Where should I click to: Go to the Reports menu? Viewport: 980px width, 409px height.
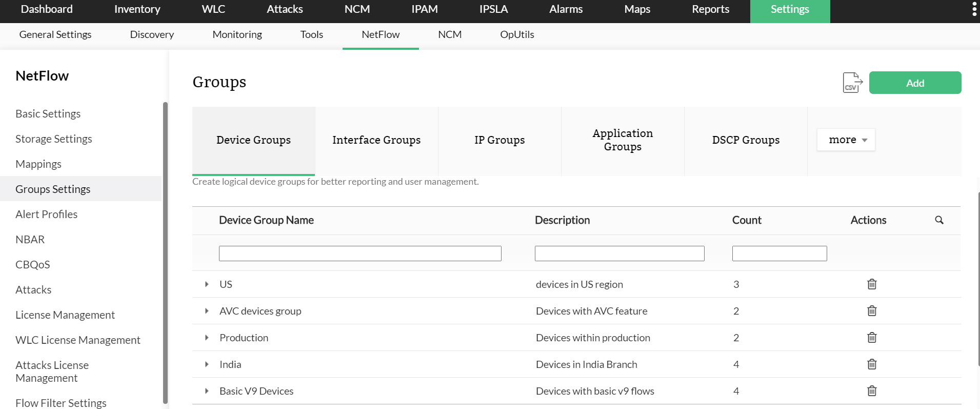(710, 9)
